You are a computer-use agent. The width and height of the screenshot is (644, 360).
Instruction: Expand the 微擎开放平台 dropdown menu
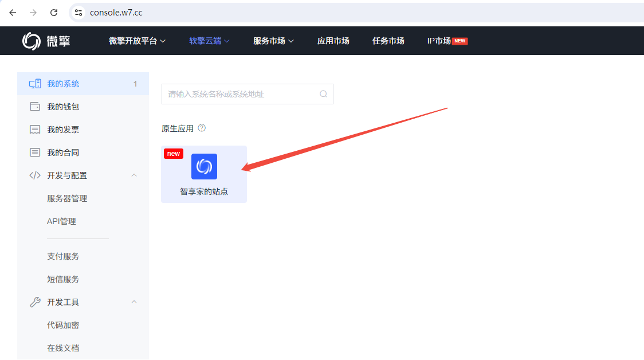pyautogui.click(x=137, y=41)
